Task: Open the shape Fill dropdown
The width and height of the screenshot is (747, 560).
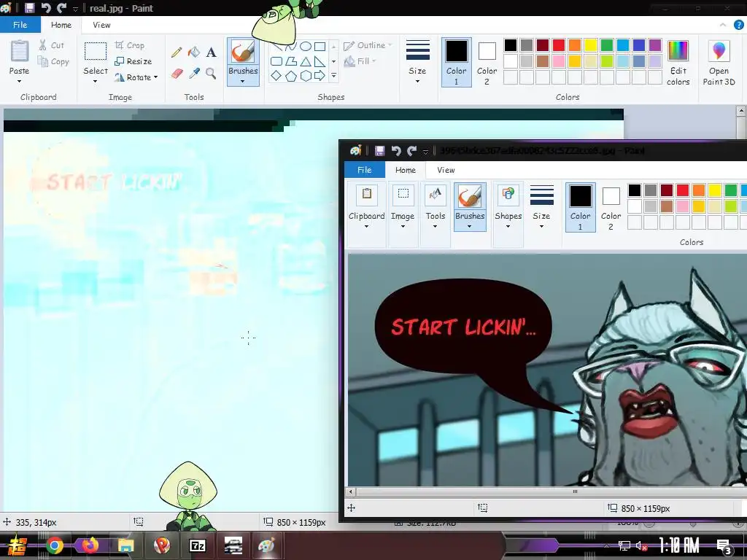Action: click(x=360, y=61)
